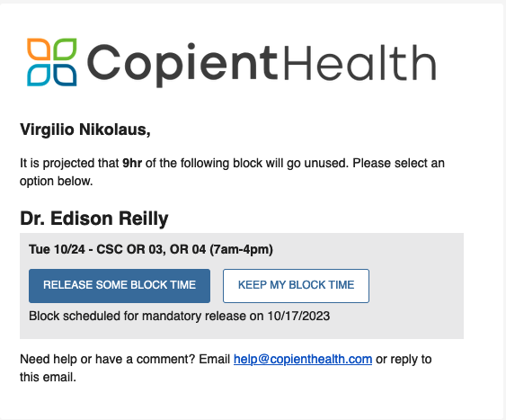Click the Dr. Edison Reilly heading
The width and height of the screenshot is (506, 420).
(x=94, y=219)
